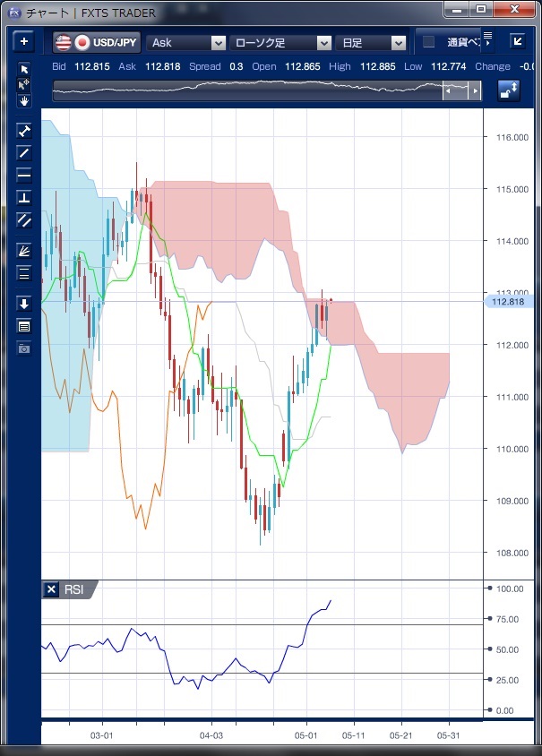Click the detach window arrow button
This screenshot has height=756, width=542.
click(x=517, y=41)
